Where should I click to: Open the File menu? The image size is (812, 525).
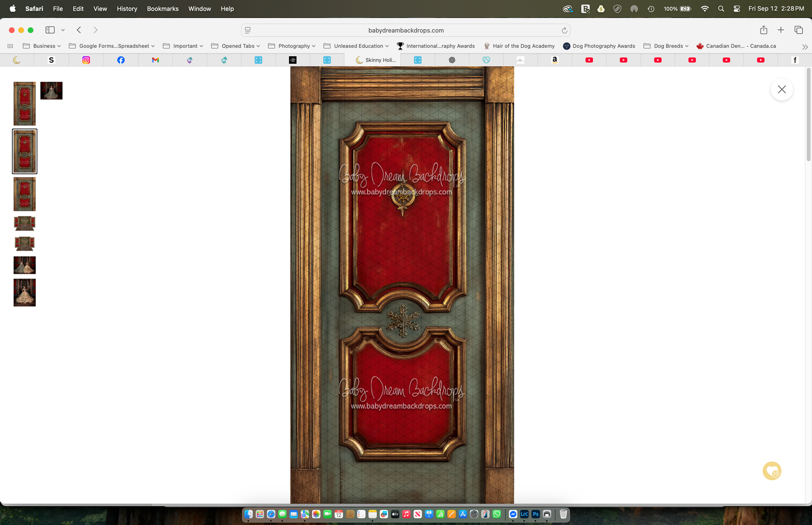[58, 9]
